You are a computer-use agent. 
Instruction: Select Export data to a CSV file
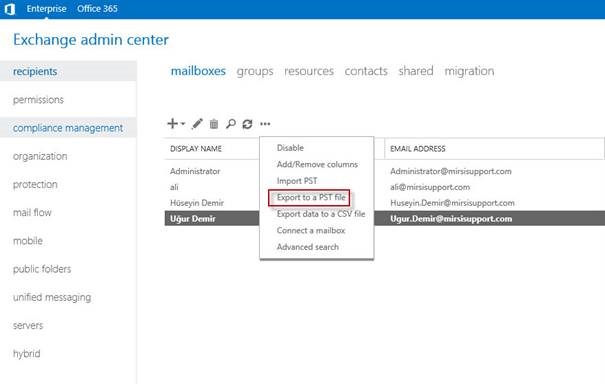tap(321, 214)
